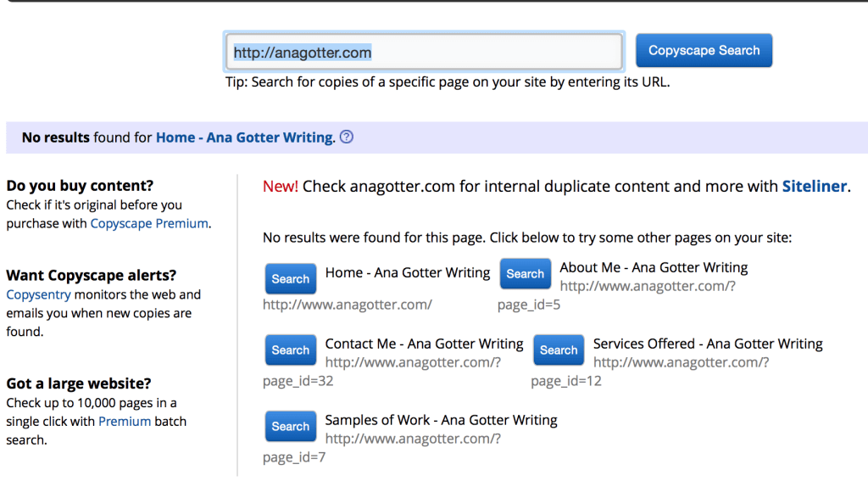Screen dimensions: 868x498
Task: Click the tip text about entering a URL
Action: [448, 82]
